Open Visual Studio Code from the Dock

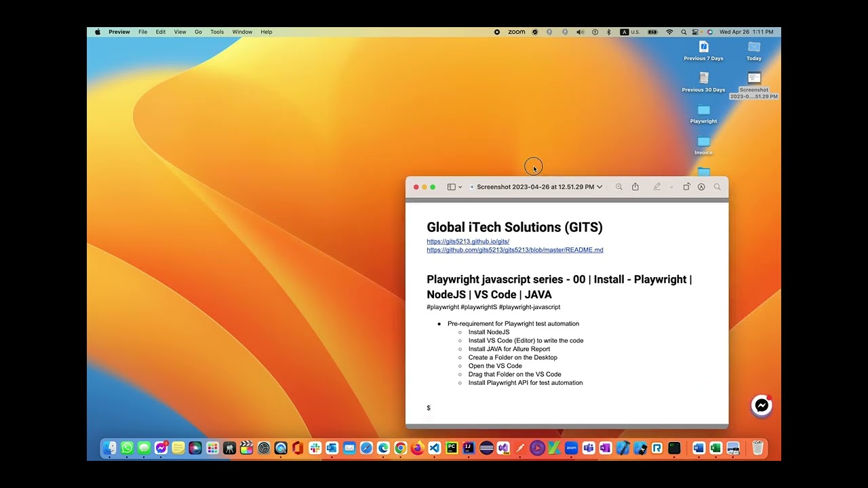coord(434,448)
